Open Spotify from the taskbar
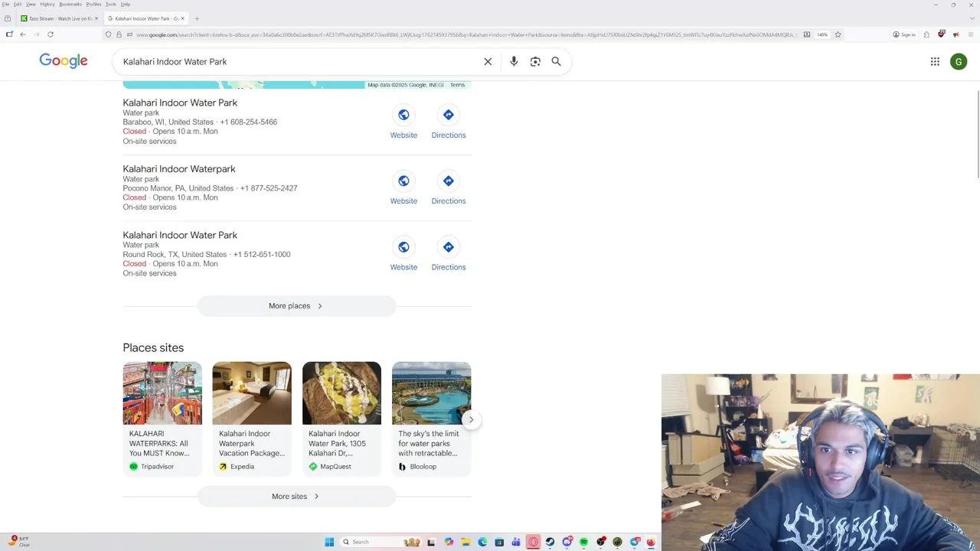The width and height of the screenshot is (980, 551). 583,542
